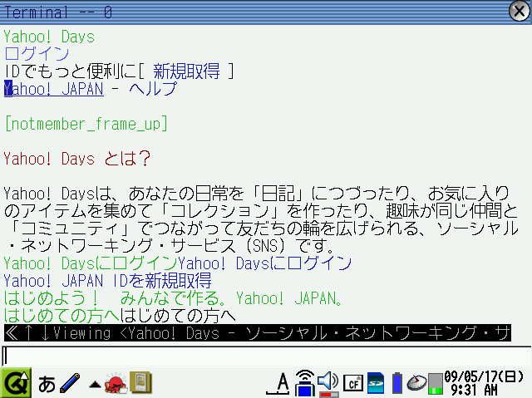This screenshot has height=398, width=532.
Task: Click the はじめよう！みんなで作る。Yahoo! JAPAN。 line
Action: (x=173, y=298)
